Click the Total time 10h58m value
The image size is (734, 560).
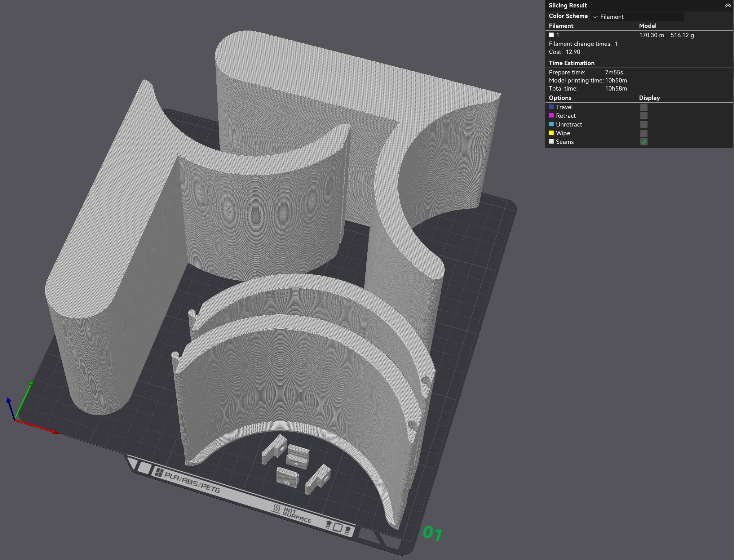(x=616, y=88)
